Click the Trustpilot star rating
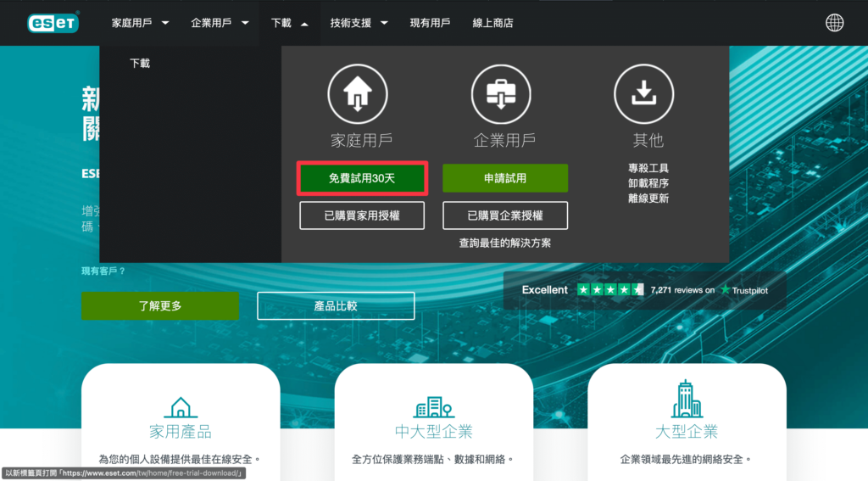 click(610, 290)
